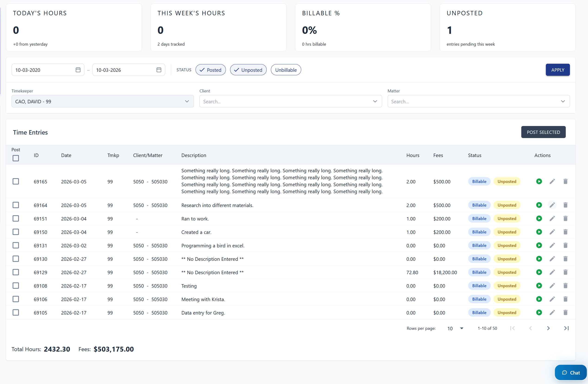This screenshot has width=588, height=384.
Task: Advance to the next page of entries
Action: click(x=548, y=328)
